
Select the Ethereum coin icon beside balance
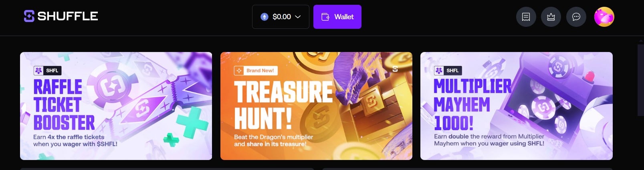tap(264, 17)
